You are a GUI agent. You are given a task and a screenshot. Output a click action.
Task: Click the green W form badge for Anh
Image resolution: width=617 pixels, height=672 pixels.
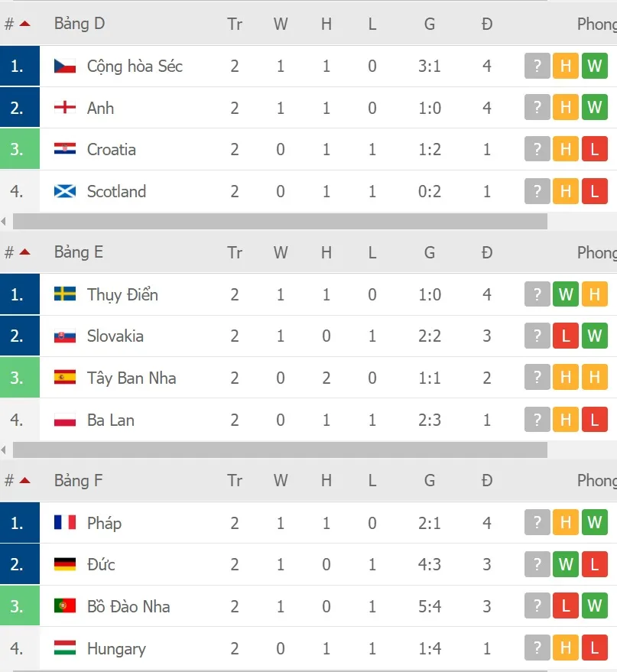click(594, 108)
